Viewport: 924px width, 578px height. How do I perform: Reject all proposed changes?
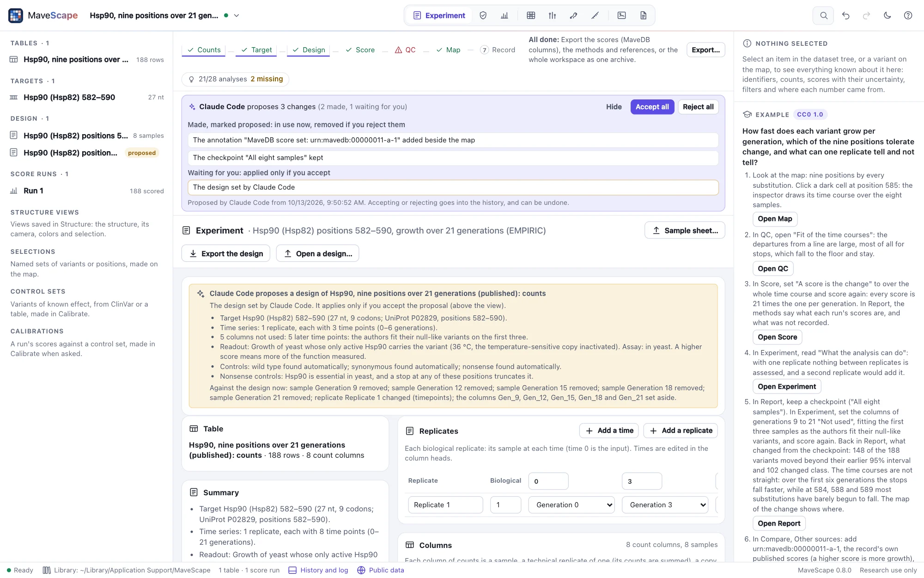click(x=698, y=107)
